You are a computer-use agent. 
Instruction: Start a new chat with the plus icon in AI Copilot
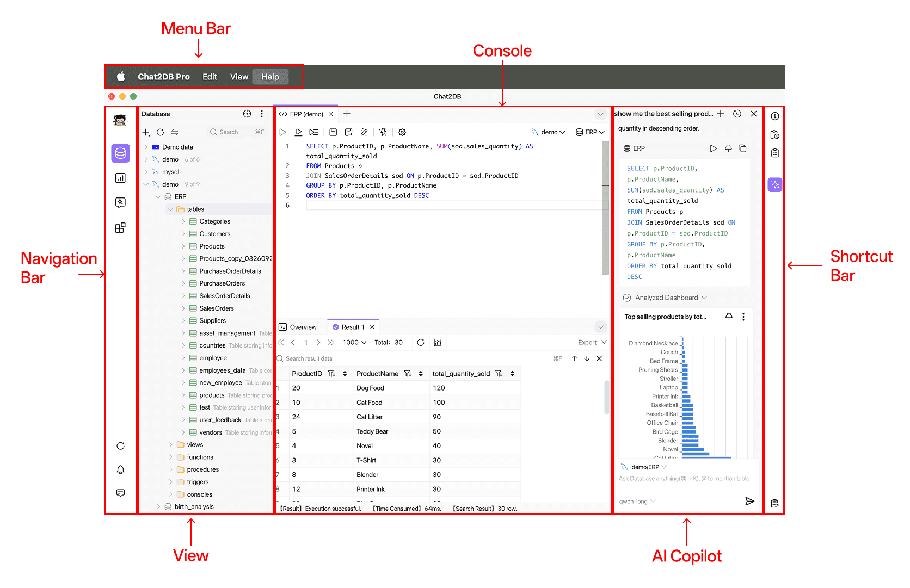[x=721, y=114]
